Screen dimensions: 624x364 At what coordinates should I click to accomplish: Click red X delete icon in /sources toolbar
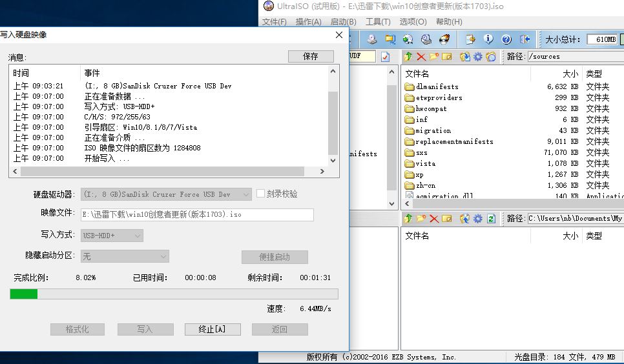421,57
